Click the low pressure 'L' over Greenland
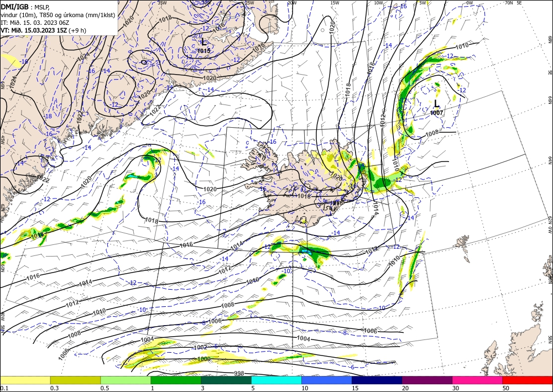 204,41
